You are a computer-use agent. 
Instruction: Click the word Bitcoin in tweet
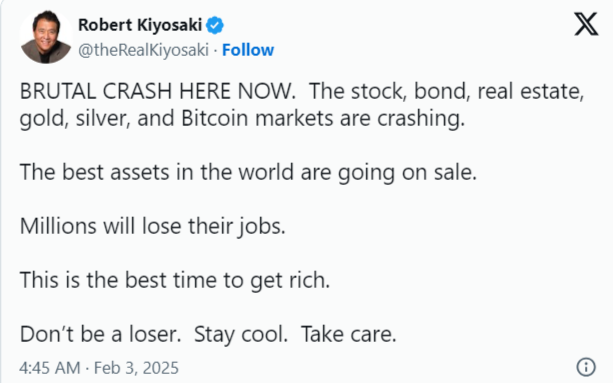215,118
